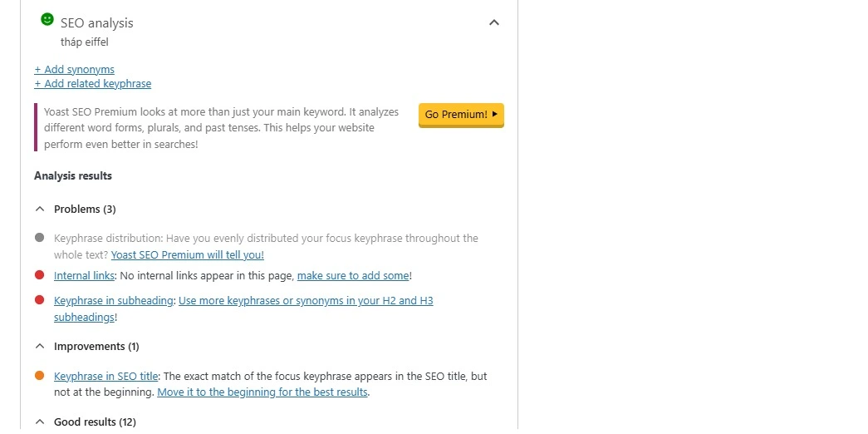Screen dimensions: 868x434
Task: Click the orange Keyphrase in SEO title dot
Action: click(39, 375)
